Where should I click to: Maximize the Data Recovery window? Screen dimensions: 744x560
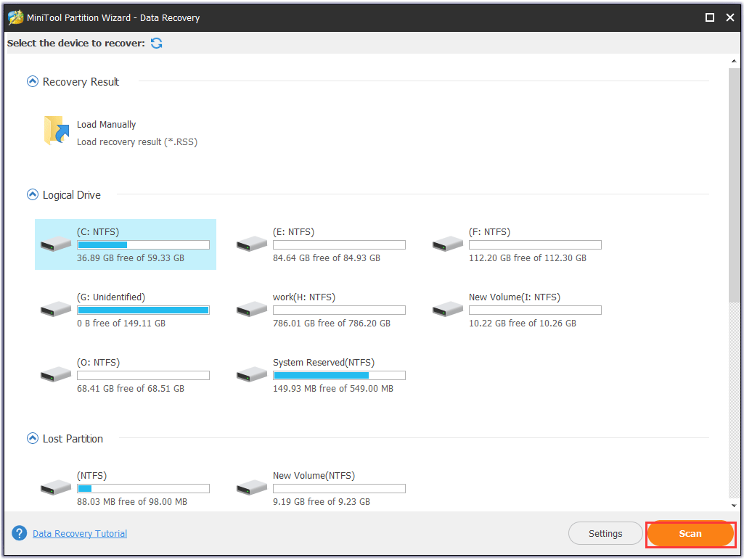click(710, 17)
